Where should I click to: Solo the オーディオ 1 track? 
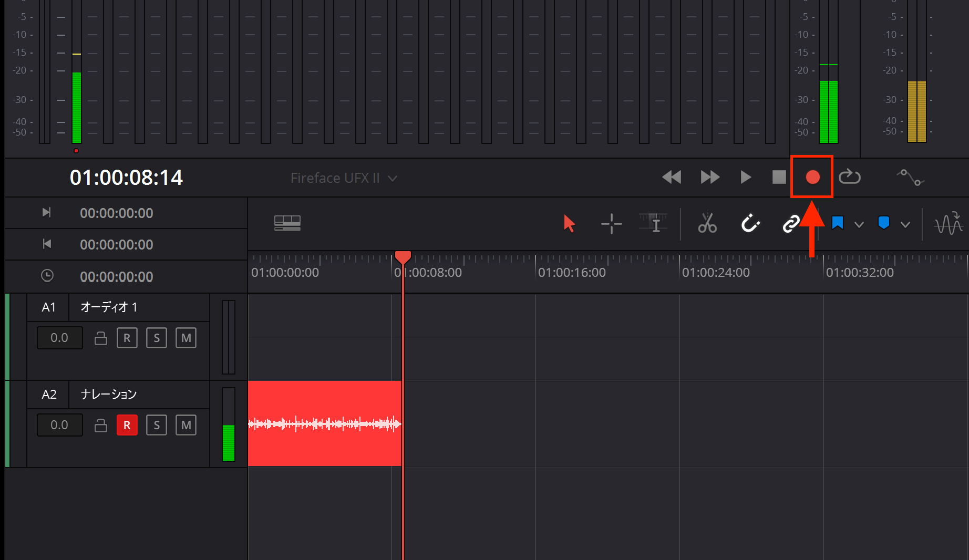(157, 338)
